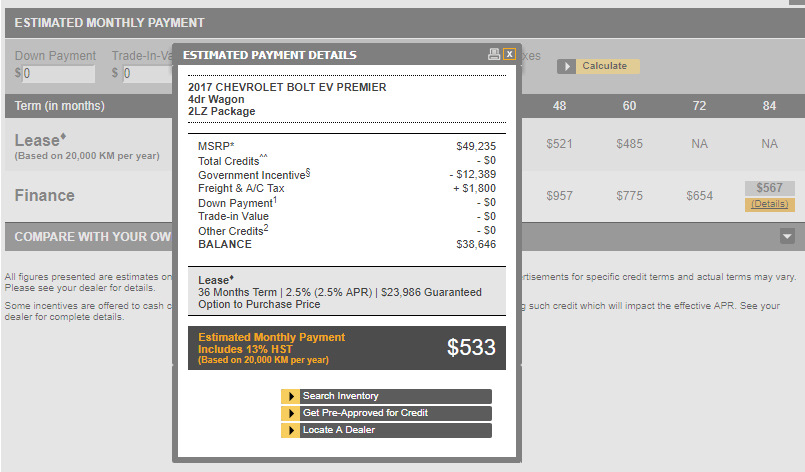Select the $654 finance payment for 72 months
This screenshot has width=805, height=472.
tap(699, 196)
